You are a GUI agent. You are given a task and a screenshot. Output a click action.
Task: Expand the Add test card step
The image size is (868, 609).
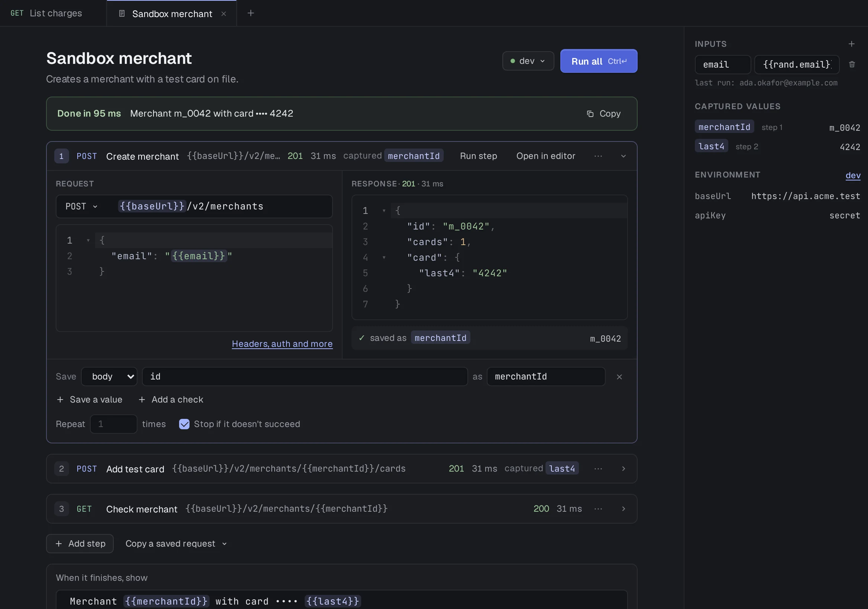(x=624, y=469)
